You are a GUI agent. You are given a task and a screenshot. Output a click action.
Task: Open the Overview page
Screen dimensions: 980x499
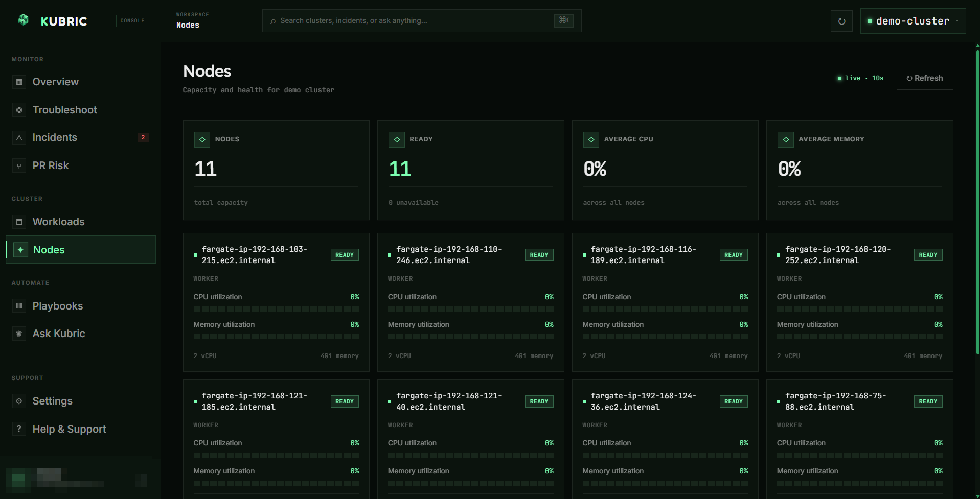tap(81, 82)
